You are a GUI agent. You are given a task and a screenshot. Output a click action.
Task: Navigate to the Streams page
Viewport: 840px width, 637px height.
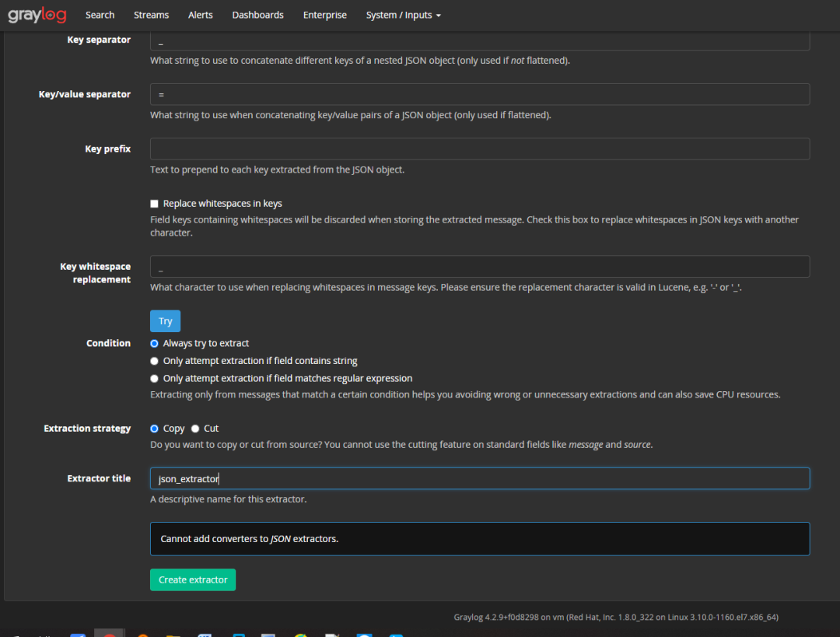[x=151, y=14]
